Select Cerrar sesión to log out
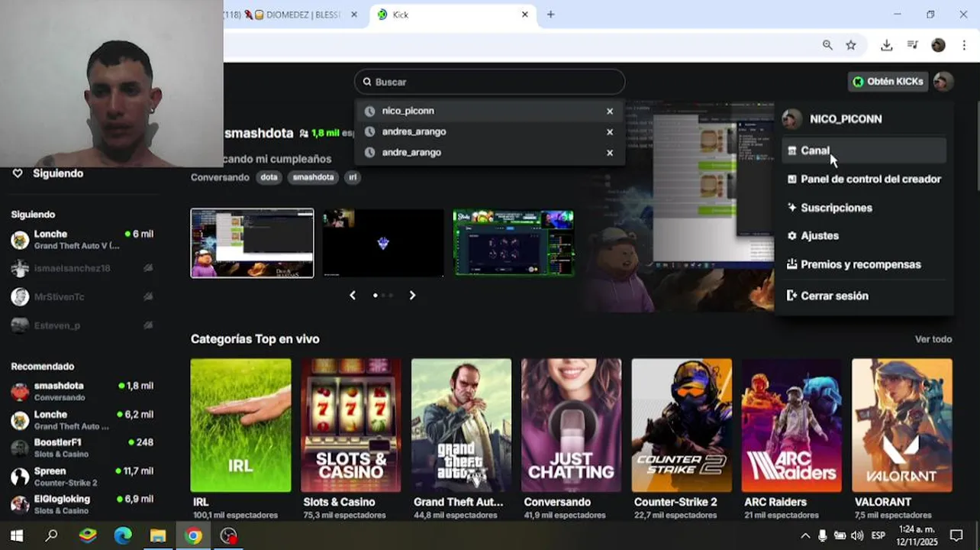The image size is (980, 550). click(864, 296)
